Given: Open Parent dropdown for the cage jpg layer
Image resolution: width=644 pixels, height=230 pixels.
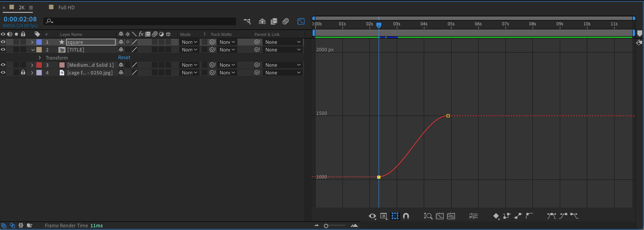Looking at the screenshot, I should click(283, 73).
